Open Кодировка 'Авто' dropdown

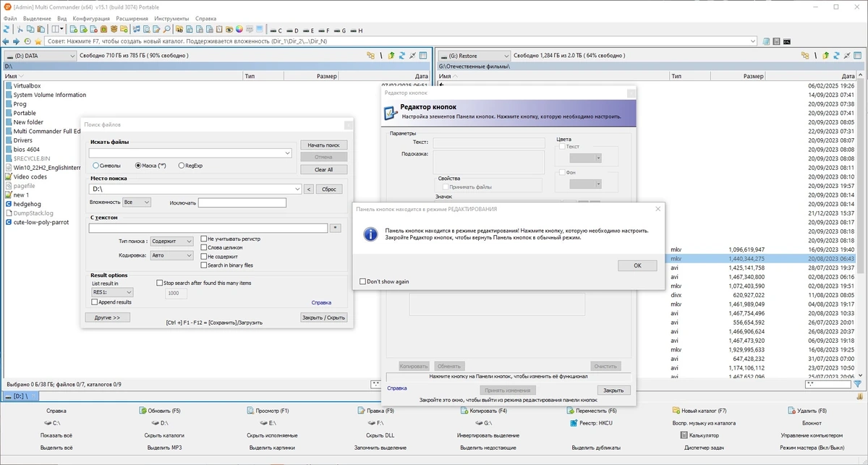[172, 255]
